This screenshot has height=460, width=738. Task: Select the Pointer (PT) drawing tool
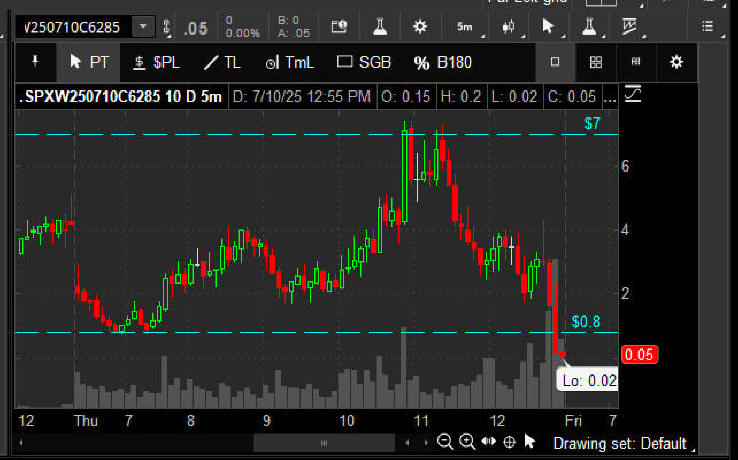point(89,62)
